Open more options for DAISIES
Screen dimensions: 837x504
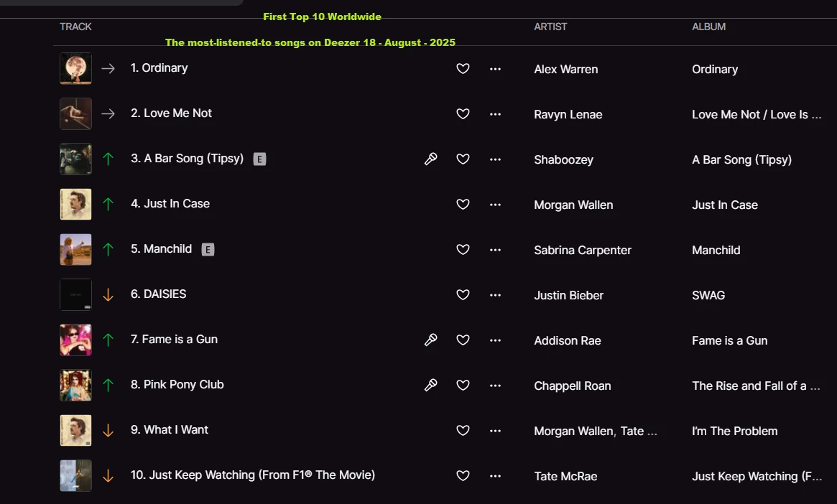click(495, 295)
